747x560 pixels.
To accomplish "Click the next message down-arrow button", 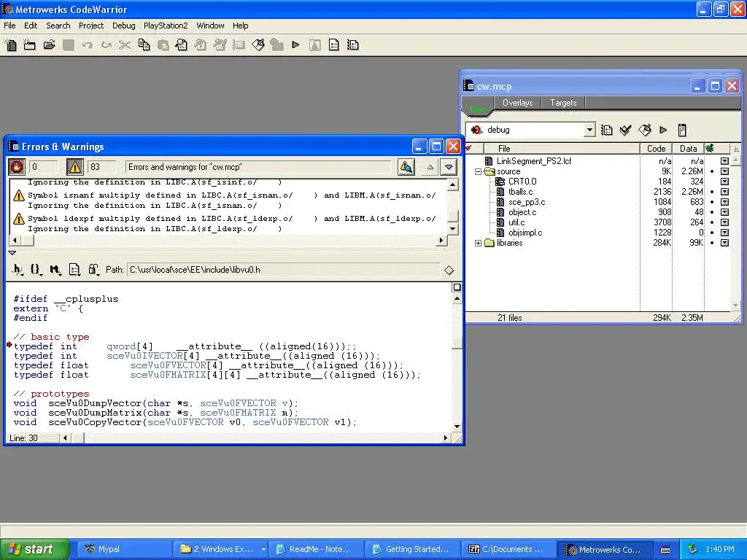I will pyautogui.click(x=449, y=167).
